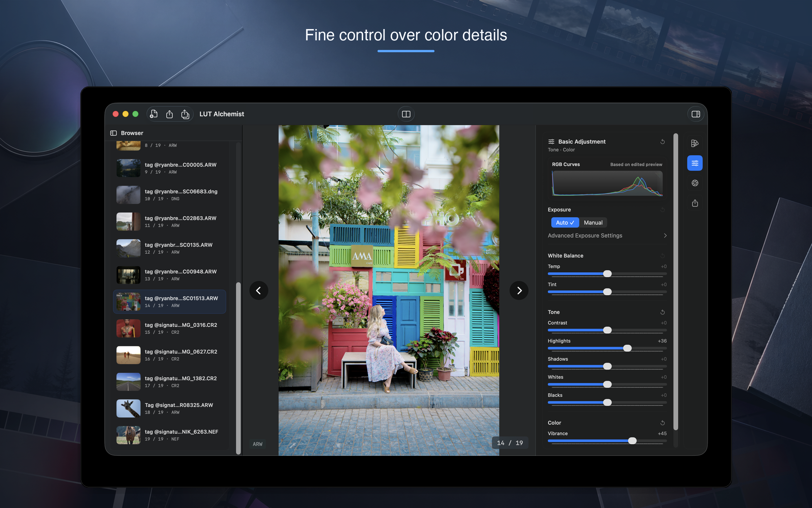Screen dimensions: 812x508
Task: Adjust the Tint slider handle
Action: (x=607, y=292)
